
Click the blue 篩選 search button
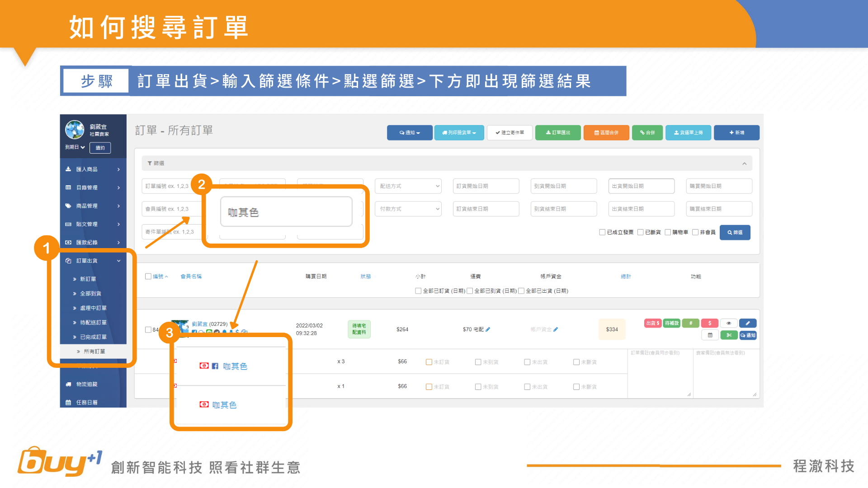(x=735, y=232)
